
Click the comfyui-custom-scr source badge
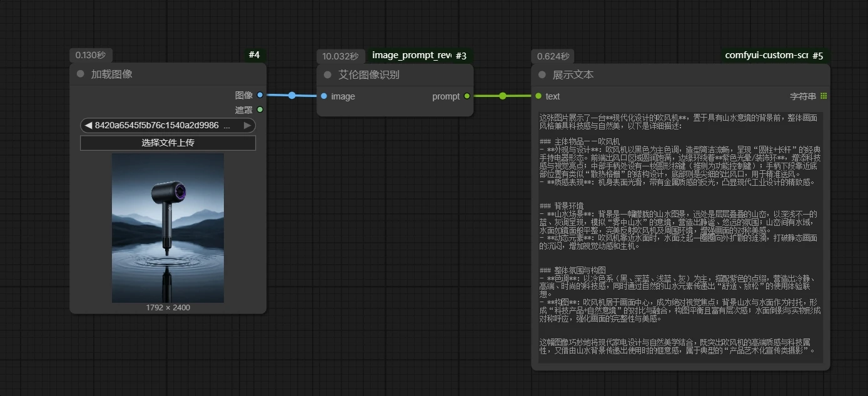click(x=766, y=55)
